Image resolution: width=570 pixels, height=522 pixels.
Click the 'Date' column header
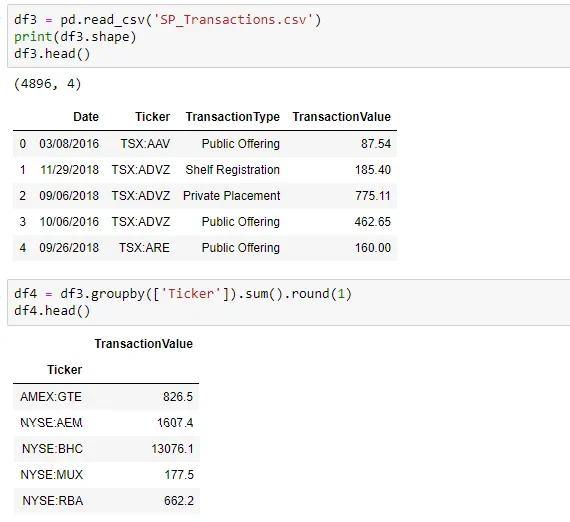(86, 117)
